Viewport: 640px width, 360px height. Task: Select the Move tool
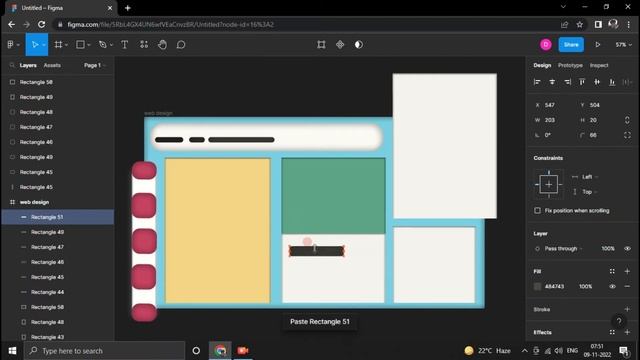pyautogui.click(x=34, y=44)
